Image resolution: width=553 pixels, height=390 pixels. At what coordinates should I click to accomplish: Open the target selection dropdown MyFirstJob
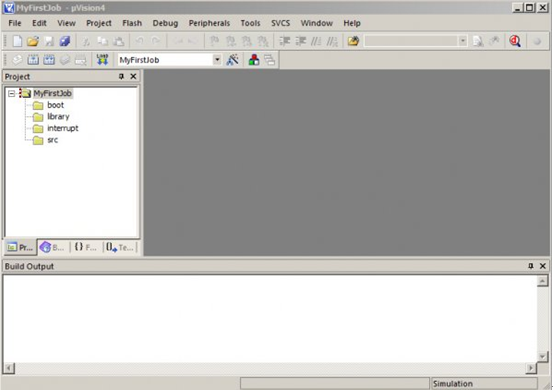pyautogui.click(x=217, y=60)
